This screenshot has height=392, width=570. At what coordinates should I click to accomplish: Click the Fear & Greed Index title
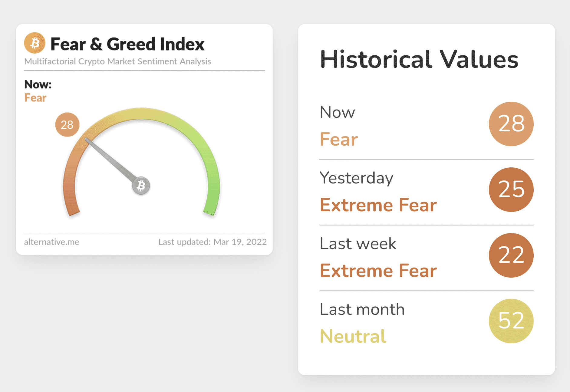[x=127, y=44]
